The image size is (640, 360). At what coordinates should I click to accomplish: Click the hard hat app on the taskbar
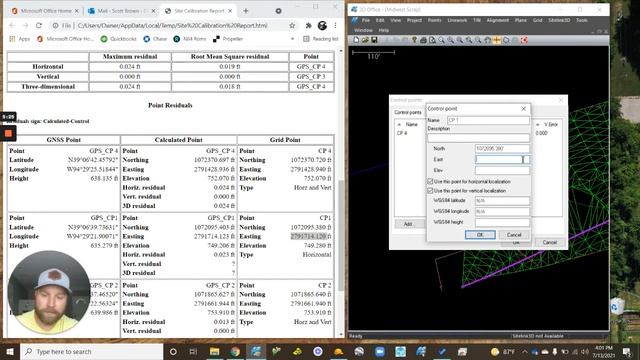coord(338,351)
